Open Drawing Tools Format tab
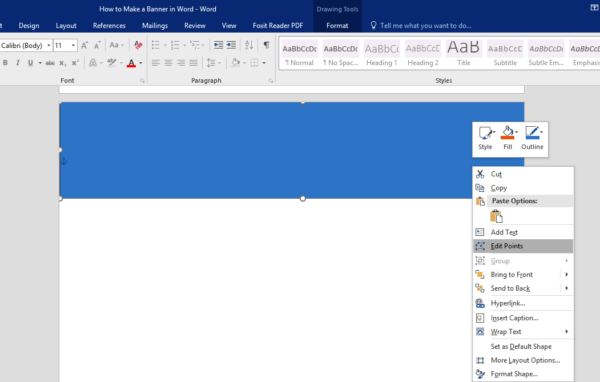600x382 pixels. (337, 26)
